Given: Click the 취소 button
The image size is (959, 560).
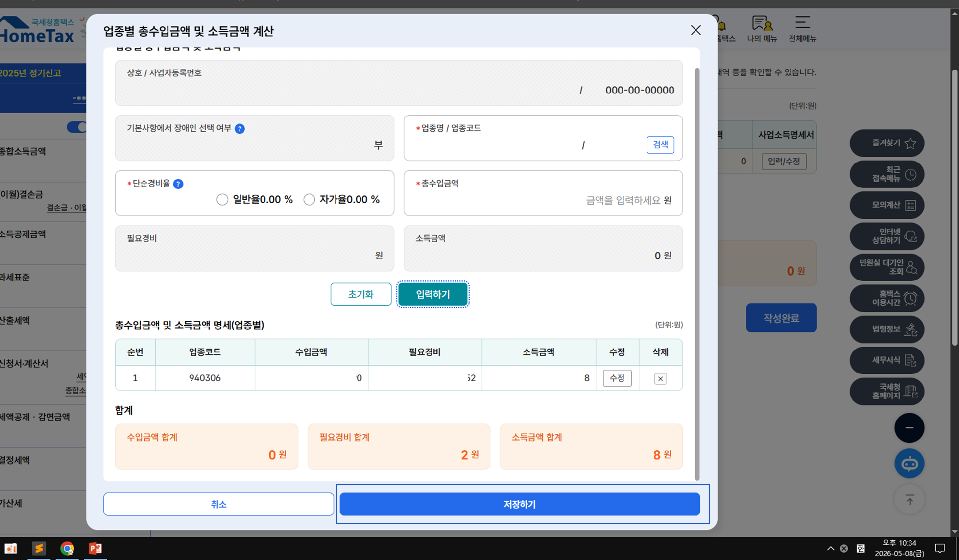Looking at the screenshot, I should 218,504.
